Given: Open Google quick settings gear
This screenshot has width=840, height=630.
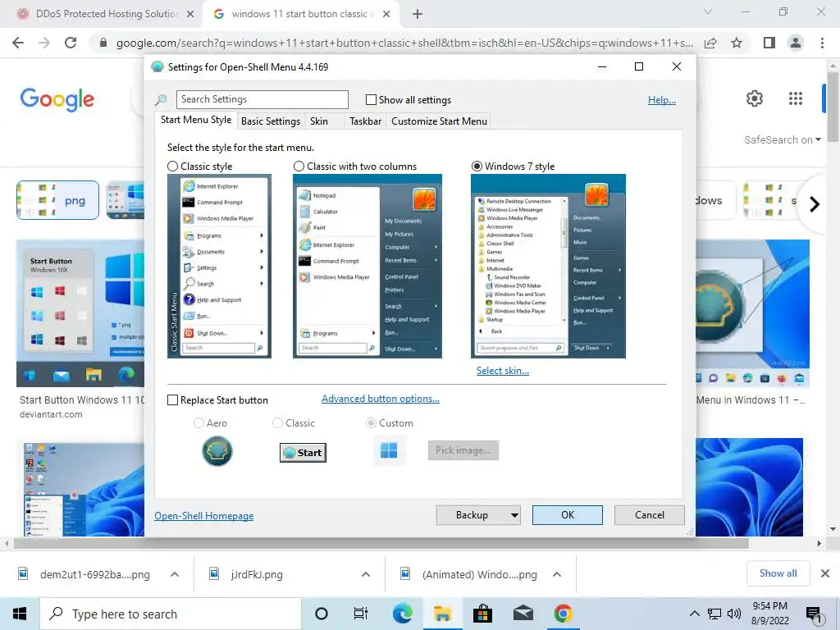Looking at the screenshot, I should 755,98.
